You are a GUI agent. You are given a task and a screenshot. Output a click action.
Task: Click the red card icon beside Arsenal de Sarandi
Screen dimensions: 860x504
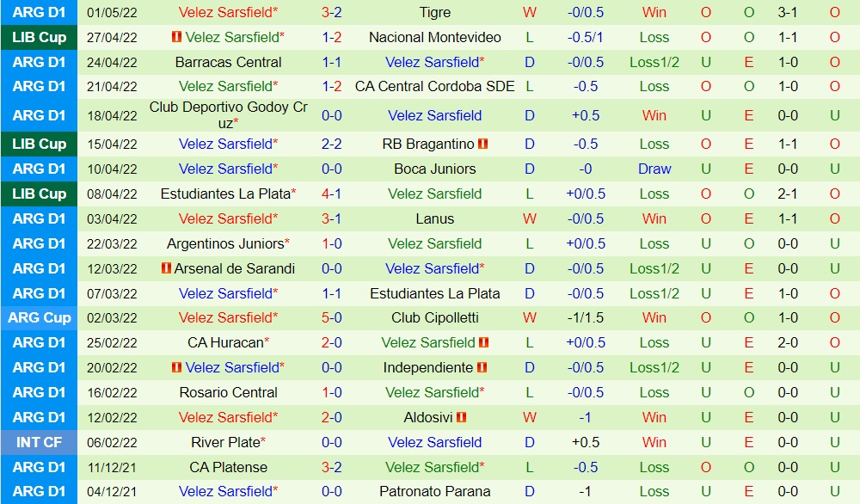(x=167, y=268)
